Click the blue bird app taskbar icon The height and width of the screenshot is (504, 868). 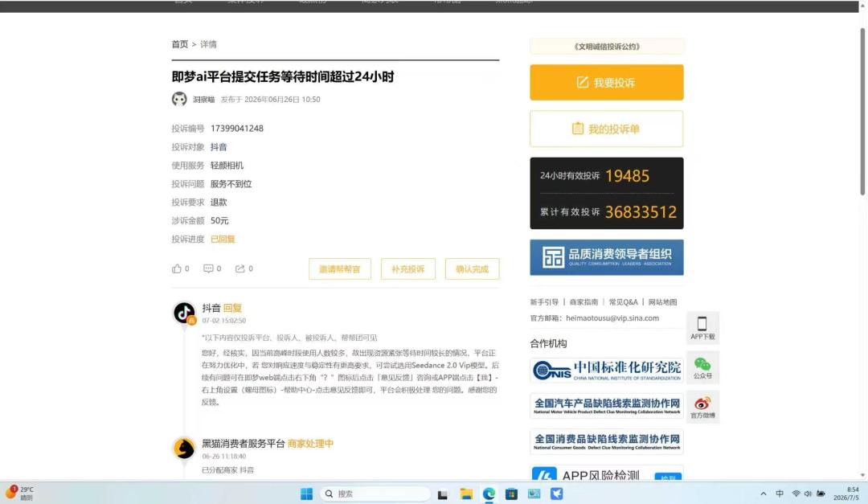(557, 494)
